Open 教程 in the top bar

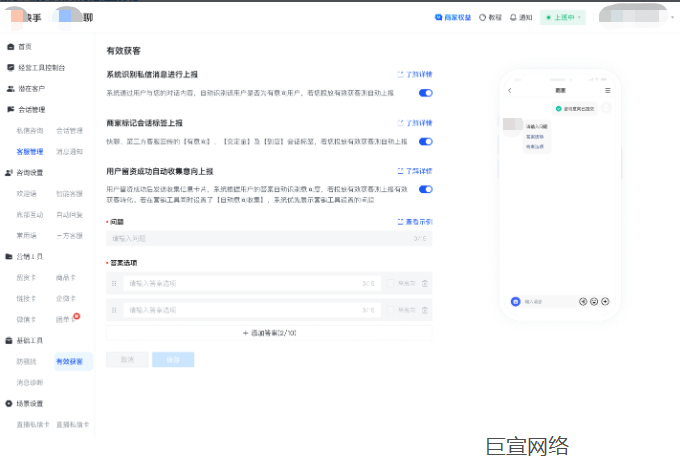pyautogui.click(x=490, y=17)
